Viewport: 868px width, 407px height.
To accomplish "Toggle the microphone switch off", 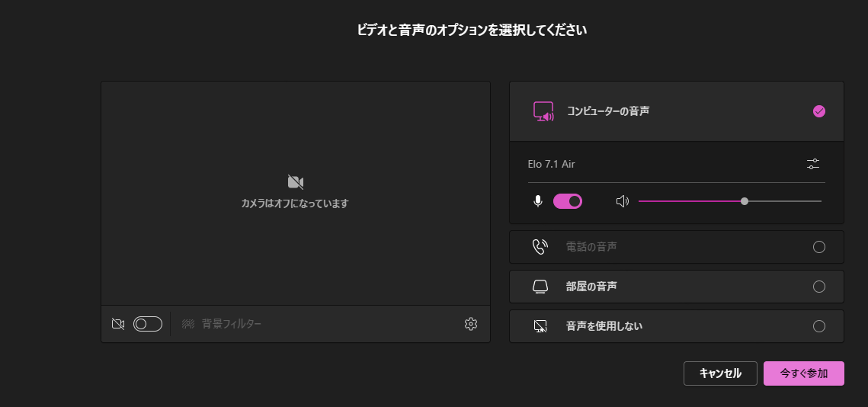I will 568,201.
